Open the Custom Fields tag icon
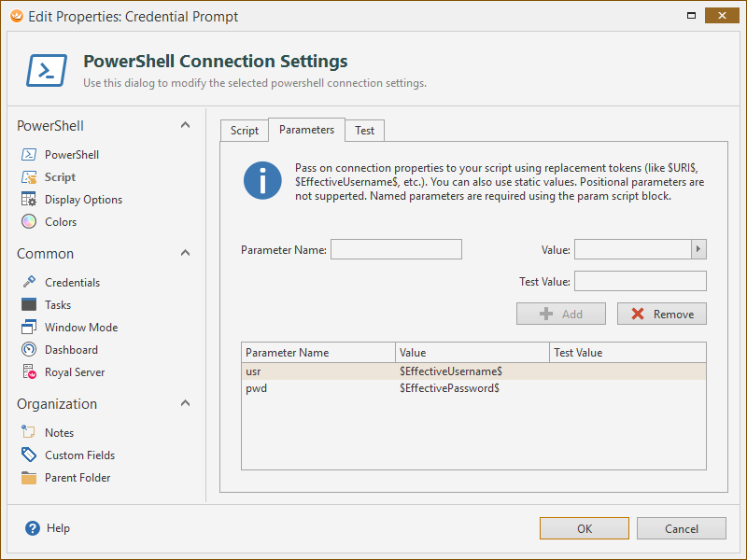 point(29,455)
